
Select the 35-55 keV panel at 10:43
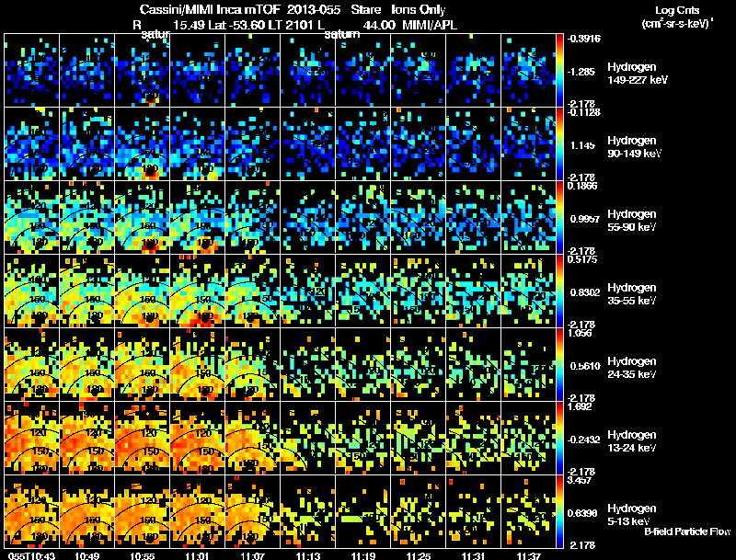(32, 291)
